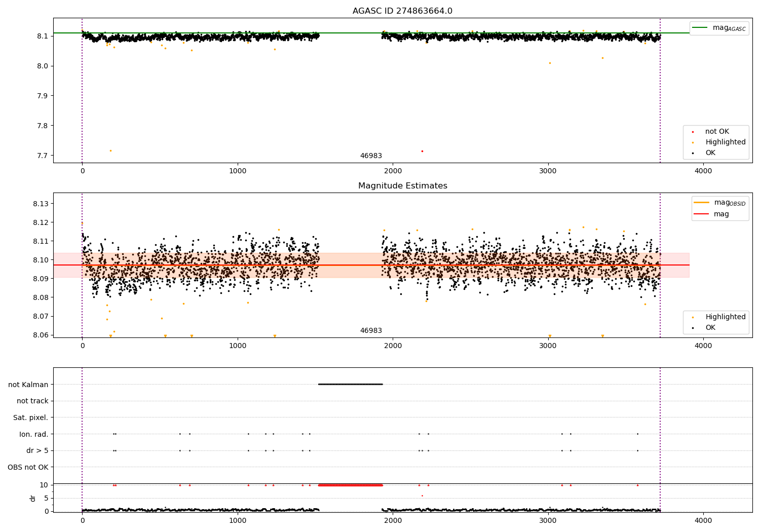Click the 'not track' axis label

pyautogui.click(x=32, y=401)
